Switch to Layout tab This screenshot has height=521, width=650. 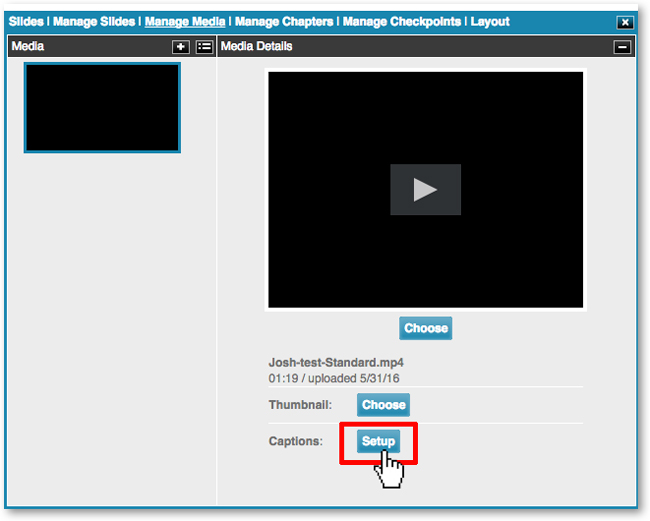click(x=490, y=22)
